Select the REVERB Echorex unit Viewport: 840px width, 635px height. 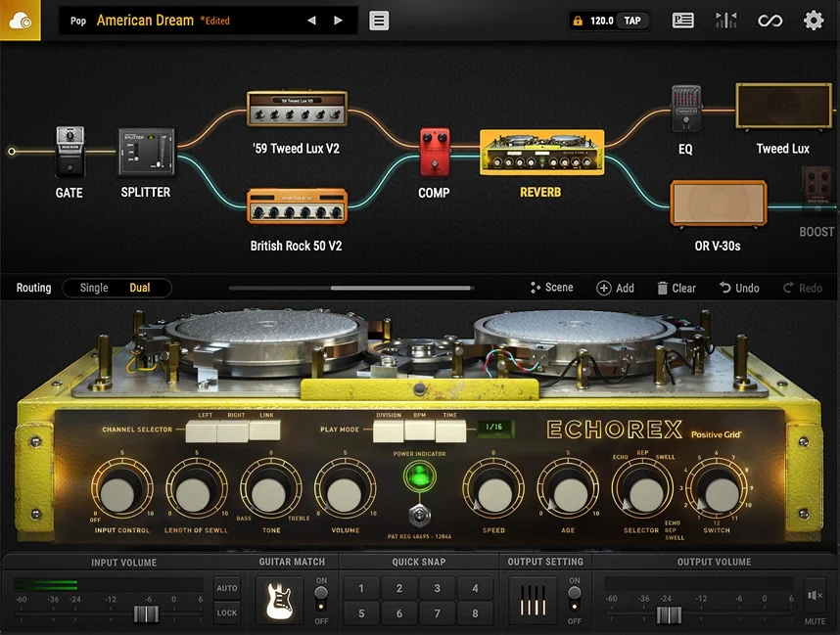541,152
